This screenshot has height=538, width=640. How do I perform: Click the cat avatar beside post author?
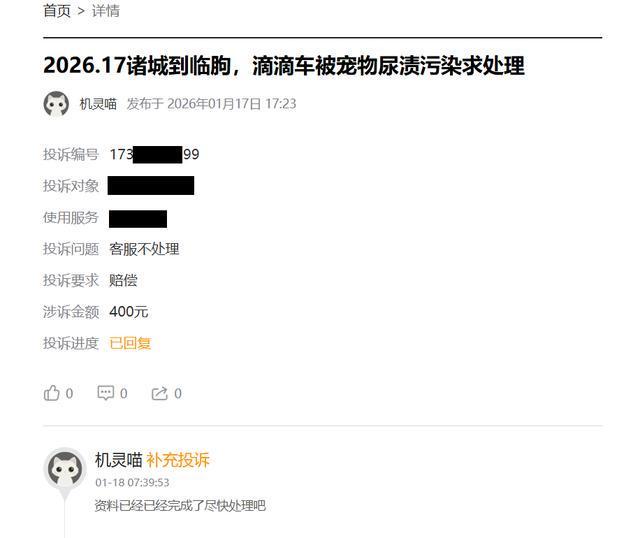pos(56,104)
